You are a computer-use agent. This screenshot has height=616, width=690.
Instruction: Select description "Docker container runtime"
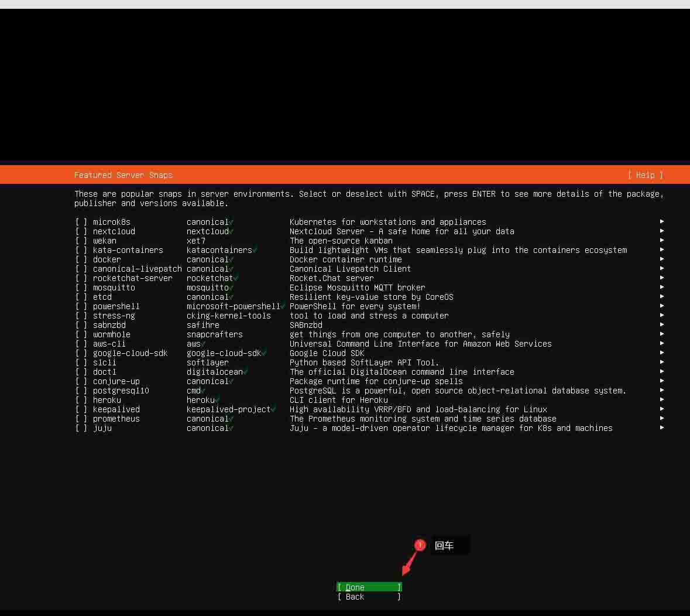pos(346,259)
